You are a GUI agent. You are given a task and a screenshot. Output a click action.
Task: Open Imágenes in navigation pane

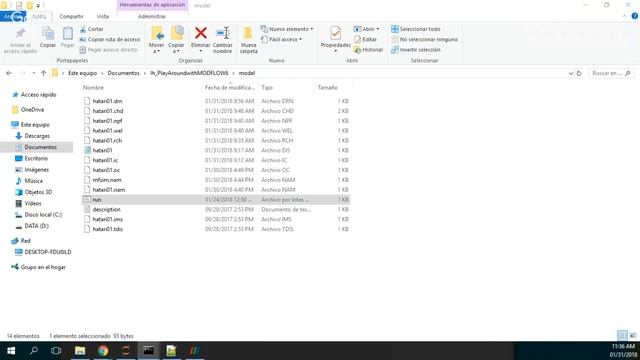pyautogui.click(x=36, y=169)
